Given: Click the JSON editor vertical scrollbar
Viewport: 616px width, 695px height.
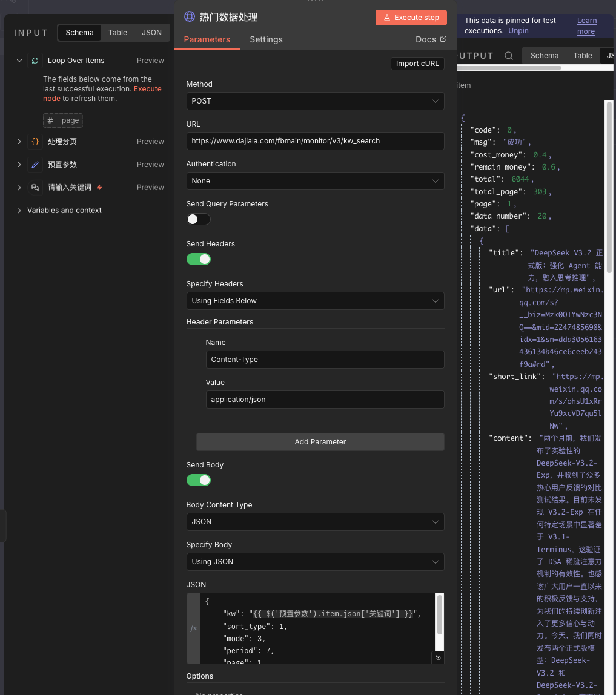Looking at the screenshot, I should (x=440, y=614).
